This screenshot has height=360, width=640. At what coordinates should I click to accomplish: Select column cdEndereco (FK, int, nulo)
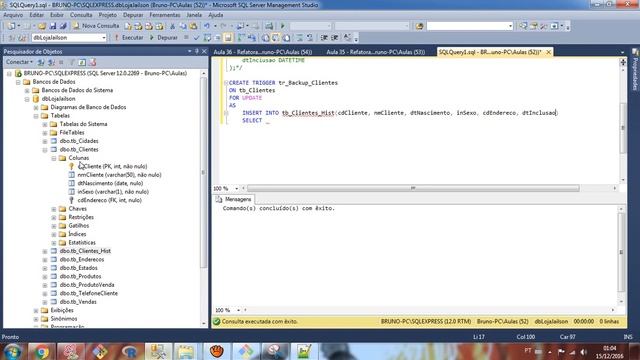109,200
